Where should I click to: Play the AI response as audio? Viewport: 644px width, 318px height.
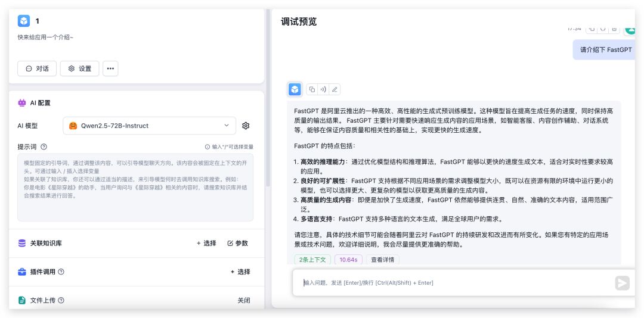pyautogui.click(x=323, y=89)
